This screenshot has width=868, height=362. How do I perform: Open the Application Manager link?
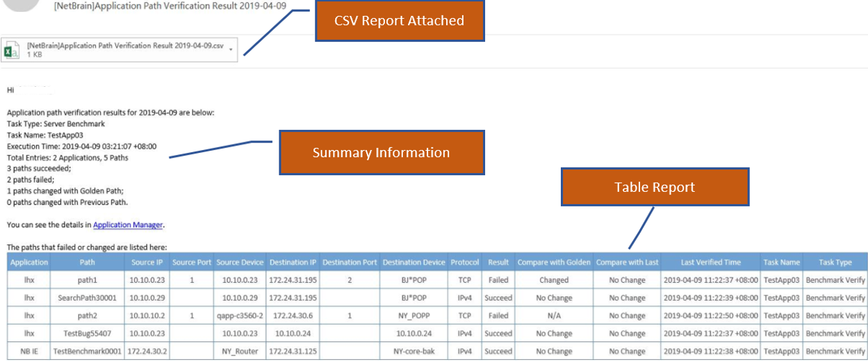pos(128,225)
